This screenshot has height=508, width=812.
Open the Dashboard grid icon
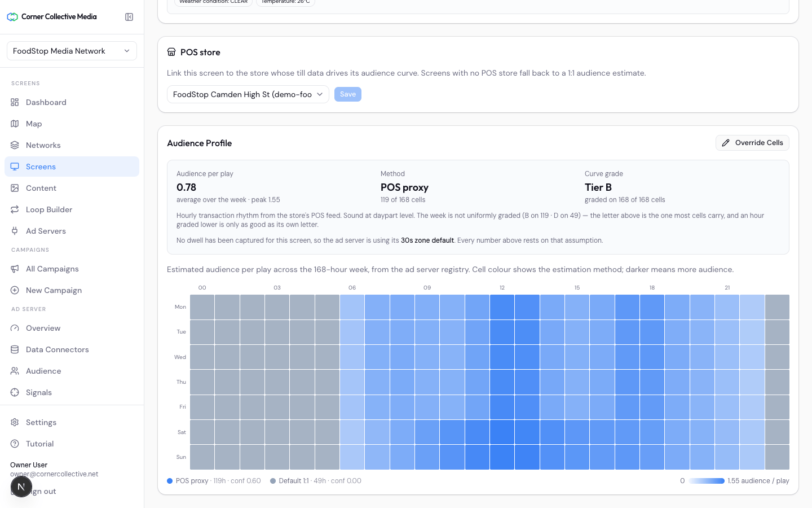coord(15,102)
